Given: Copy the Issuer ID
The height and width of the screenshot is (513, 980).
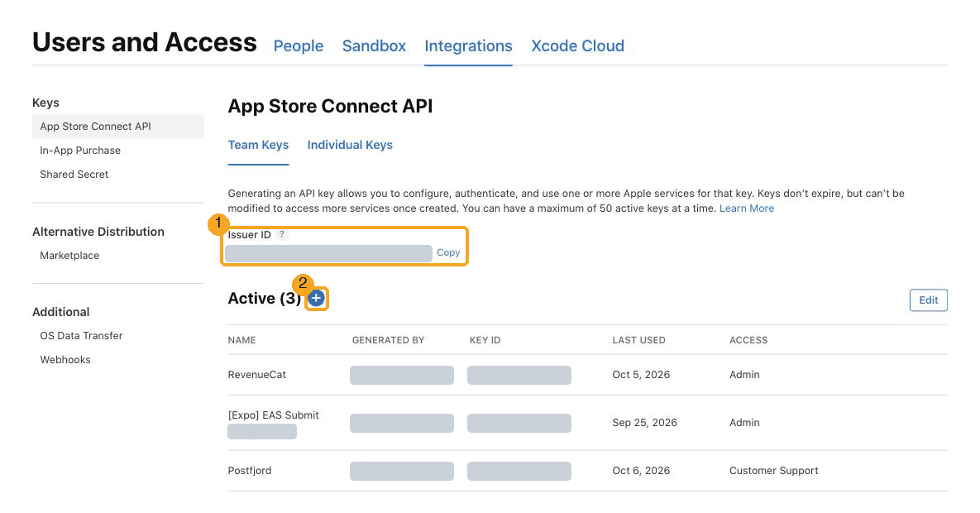Looking at the screenshot, I should click(448, 252).
